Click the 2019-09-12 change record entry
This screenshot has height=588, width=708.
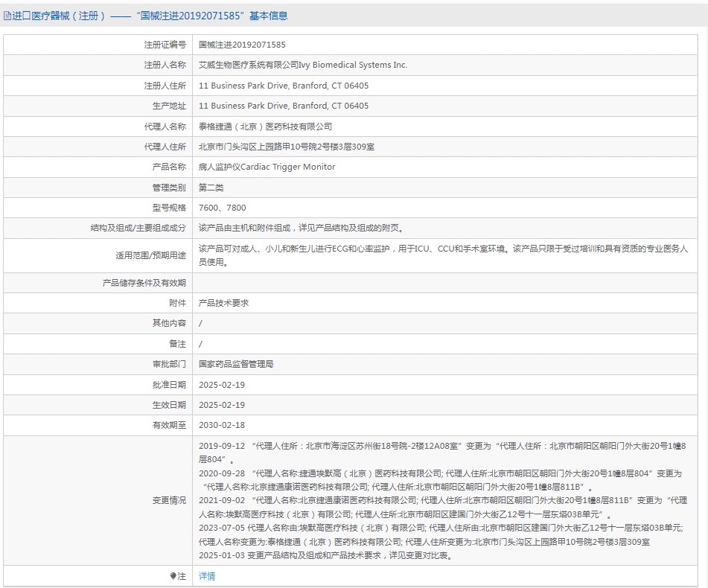click(x=442, y=453)
